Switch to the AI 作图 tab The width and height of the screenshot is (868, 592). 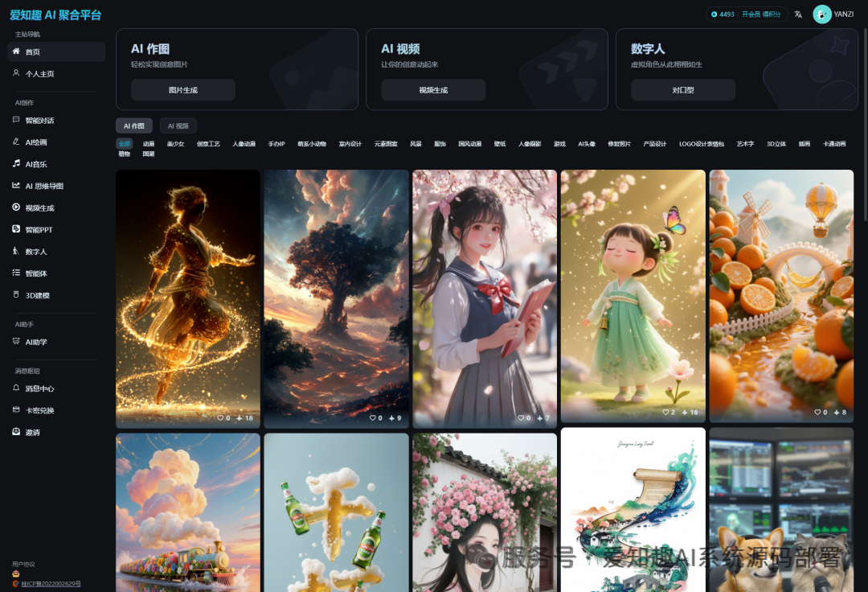134,125
